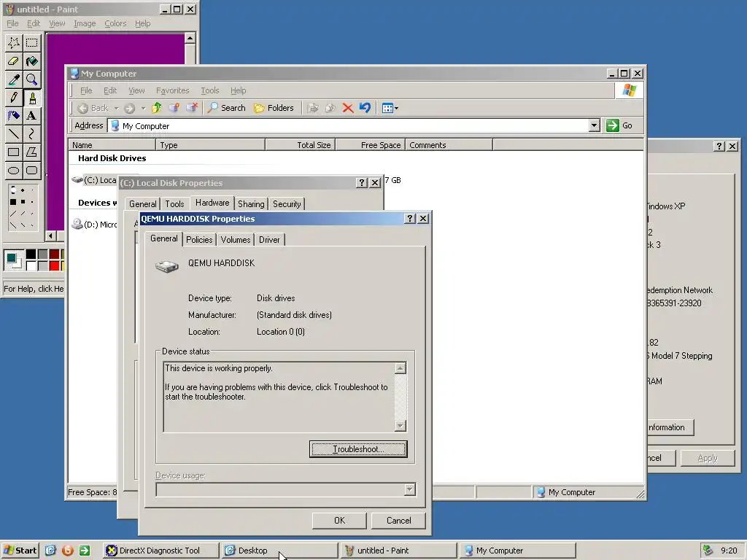
Task: Open the Search pane in My Computer
Action: coord(227,108)
